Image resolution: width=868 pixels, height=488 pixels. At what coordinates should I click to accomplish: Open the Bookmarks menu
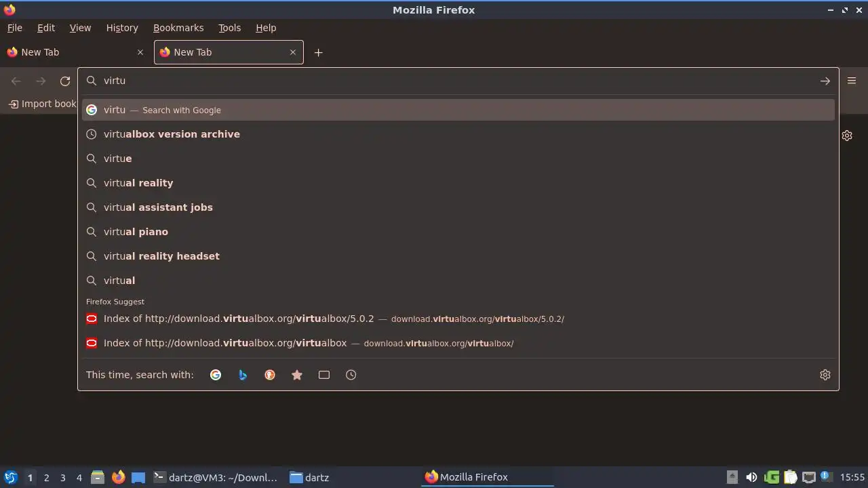(x=178, y=28)
